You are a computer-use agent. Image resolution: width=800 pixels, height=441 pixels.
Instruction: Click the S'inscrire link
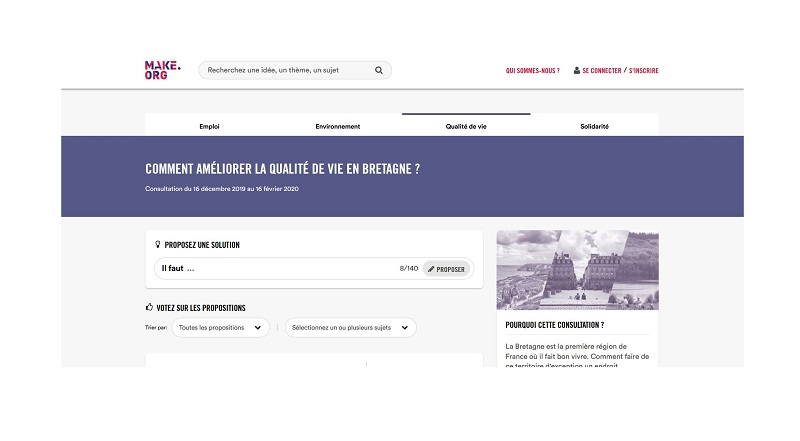click(643, 71)
